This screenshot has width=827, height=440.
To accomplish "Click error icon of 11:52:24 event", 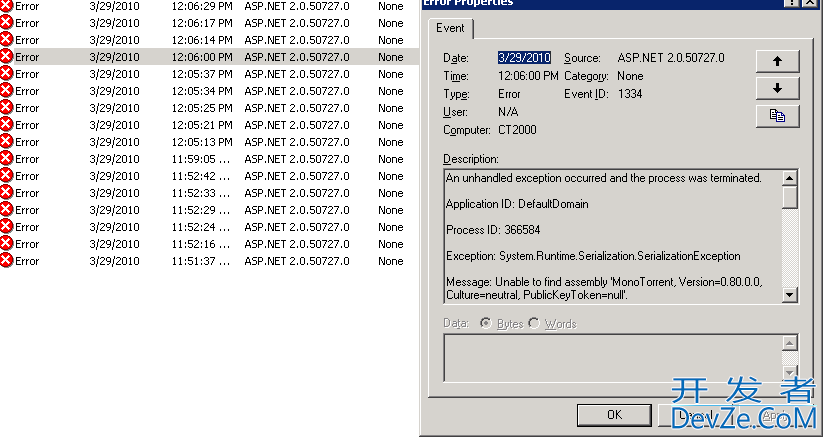I will [6, 227].
